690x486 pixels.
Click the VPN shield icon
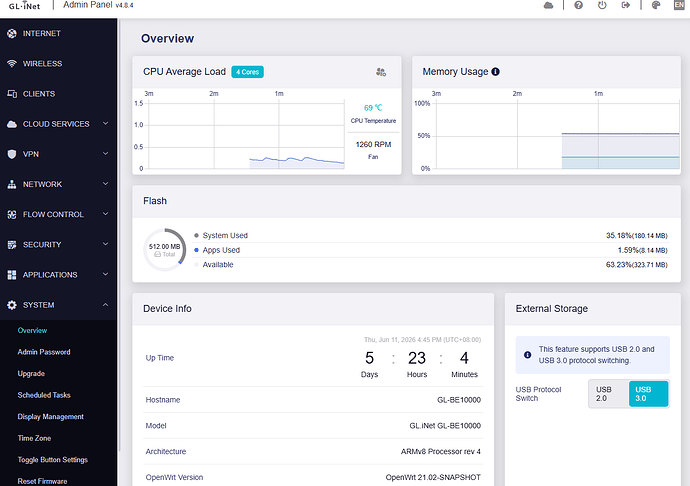12,154
